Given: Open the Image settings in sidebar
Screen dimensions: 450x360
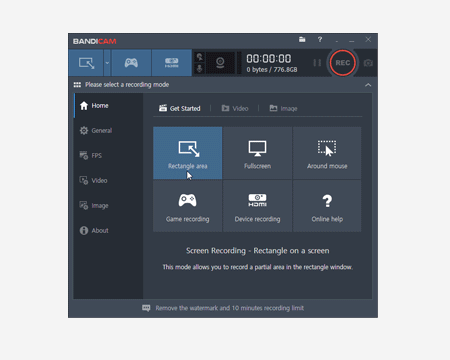Looking at the screenshot, I should 108,205.
